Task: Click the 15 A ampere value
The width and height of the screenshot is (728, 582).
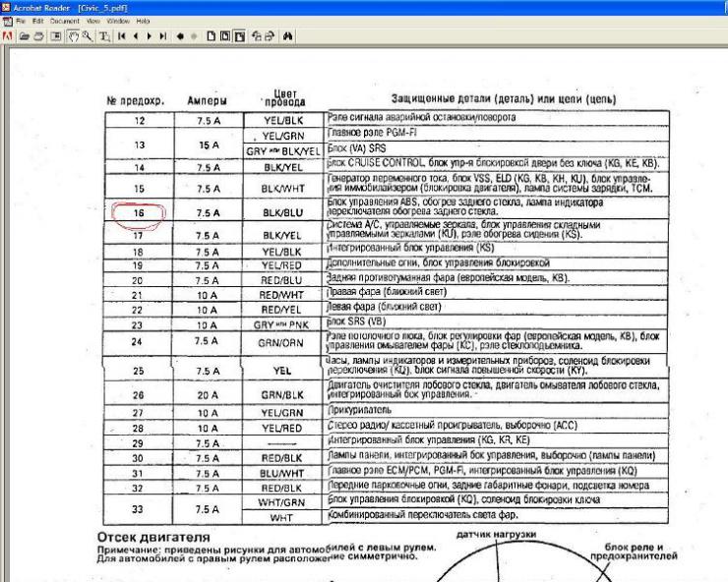Action: click(209, 145)
